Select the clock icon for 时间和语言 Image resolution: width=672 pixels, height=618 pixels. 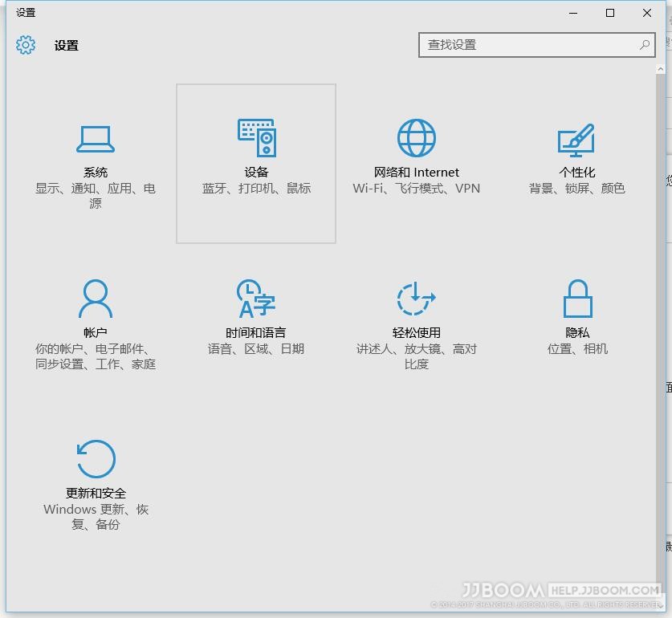pos(256,299)
